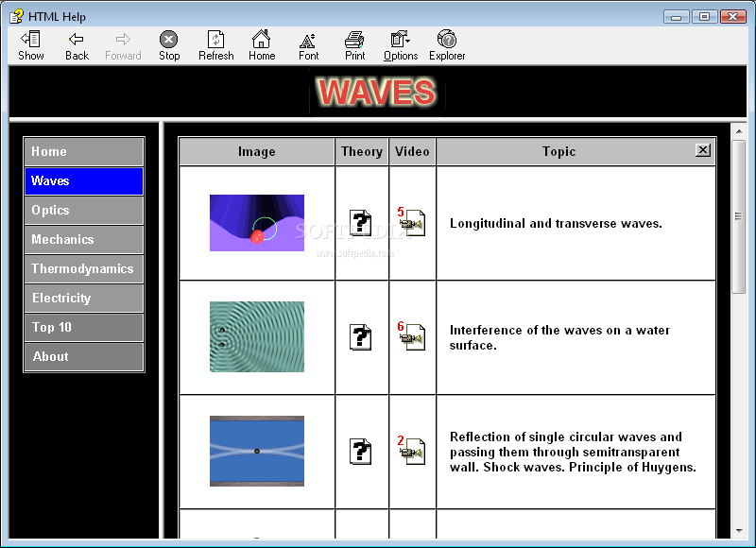Click the WAVES title banner

pyautogui.click(x=377, y=92)
